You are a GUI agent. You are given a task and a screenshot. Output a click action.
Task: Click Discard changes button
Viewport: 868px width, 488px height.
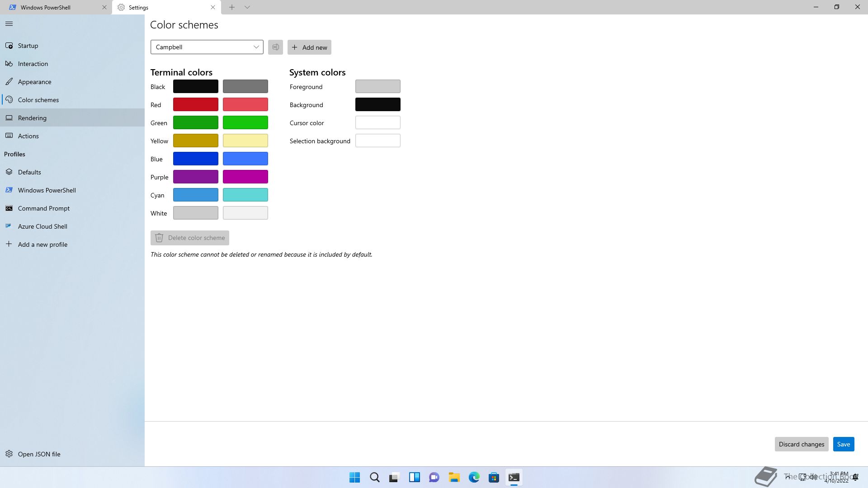pos(802,444)
